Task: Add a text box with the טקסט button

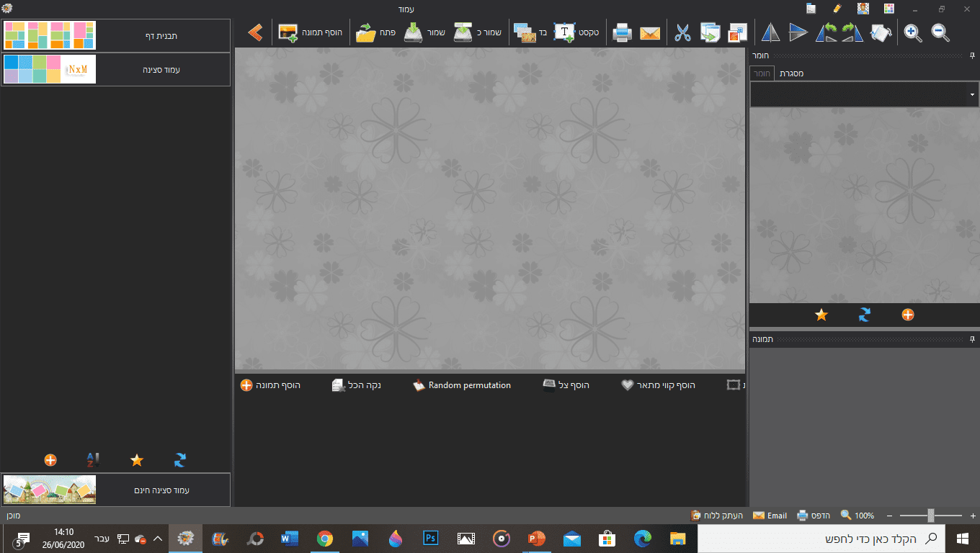Action: [x=577, y=32]
